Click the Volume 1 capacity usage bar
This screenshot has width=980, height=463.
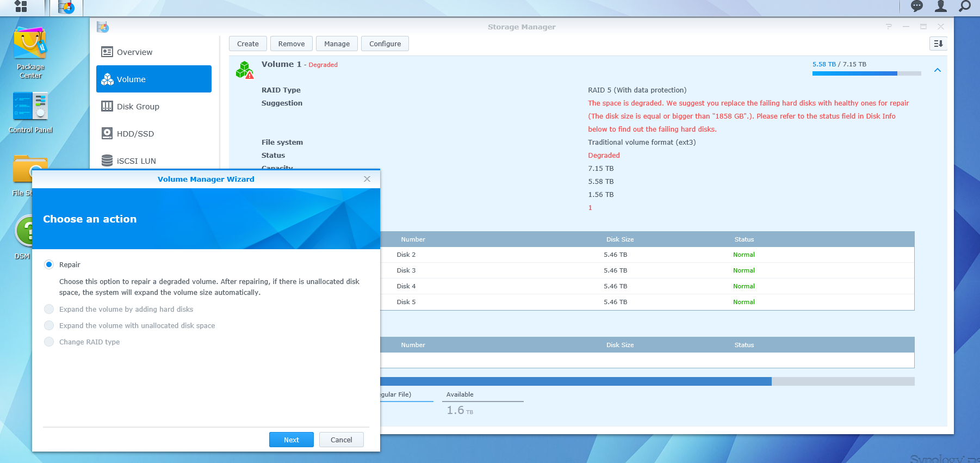click(x=866, y=73)
